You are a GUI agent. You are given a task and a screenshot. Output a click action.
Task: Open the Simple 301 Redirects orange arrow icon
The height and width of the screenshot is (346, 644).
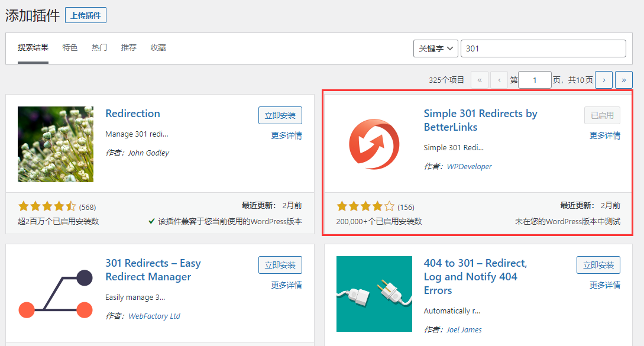coord(374,144)
